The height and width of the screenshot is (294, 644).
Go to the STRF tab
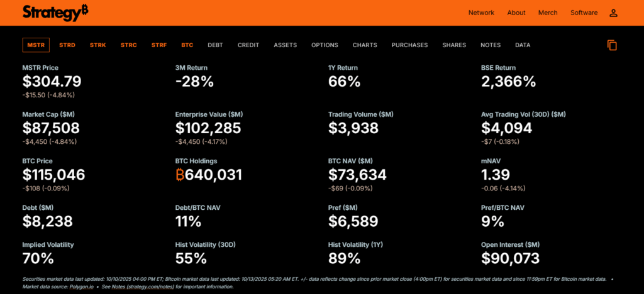159,45
